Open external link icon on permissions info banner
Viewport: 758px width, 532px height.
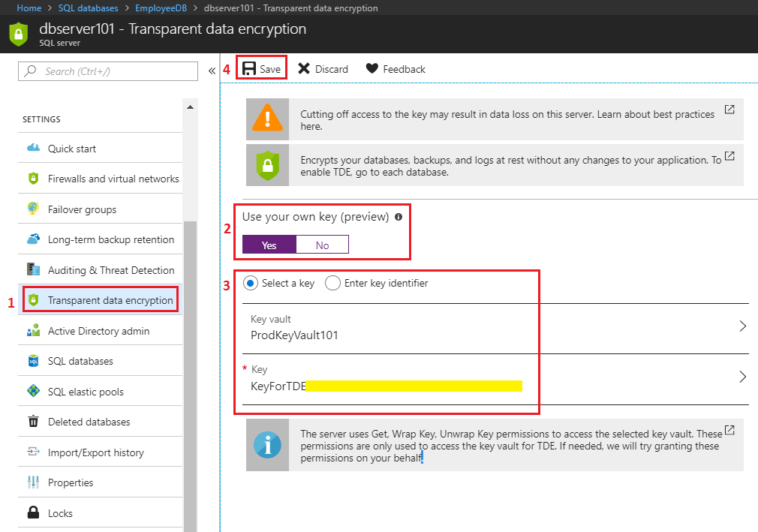click(729, 429)
